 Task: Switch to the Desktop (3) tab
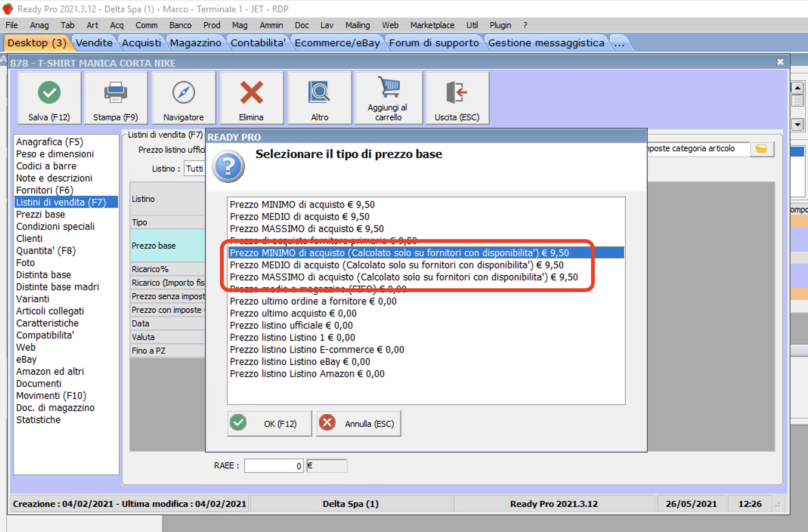click(x=37, y=43)
